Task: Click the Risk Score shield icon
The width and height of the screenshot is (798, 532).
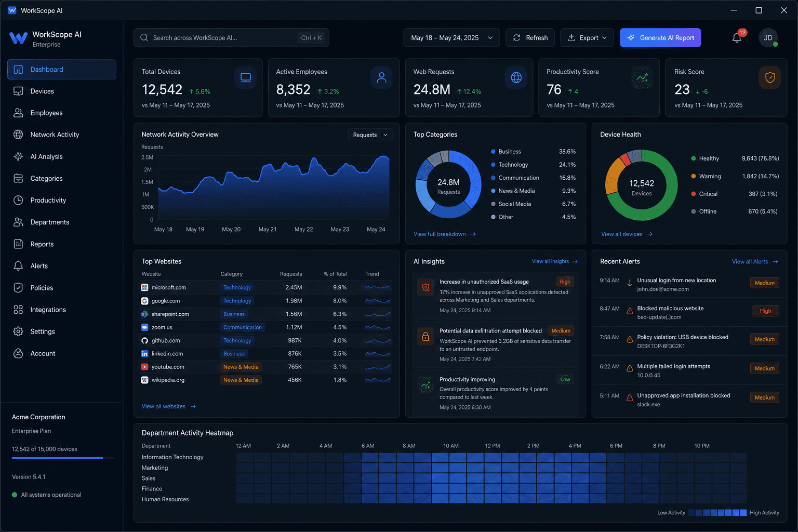Action: click(x=770, y=78)
